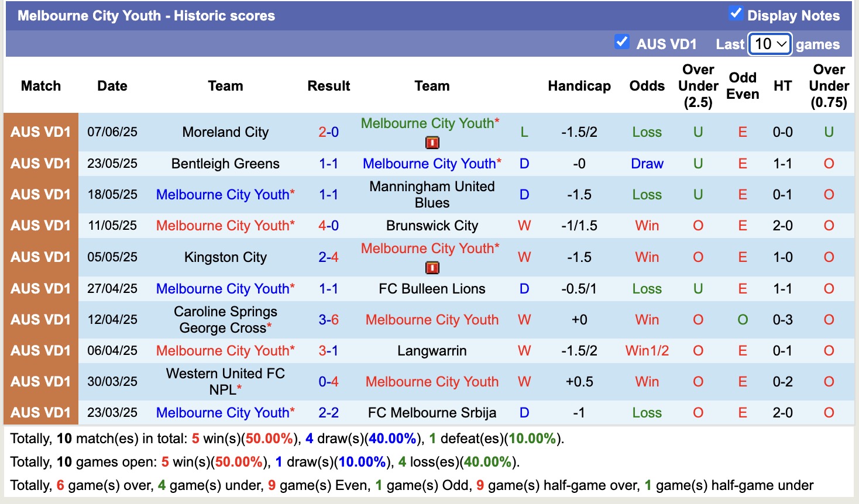Open FC Bulleen Lions
The height and width of the screenshot is (504, 859).
tap(432, 288)
